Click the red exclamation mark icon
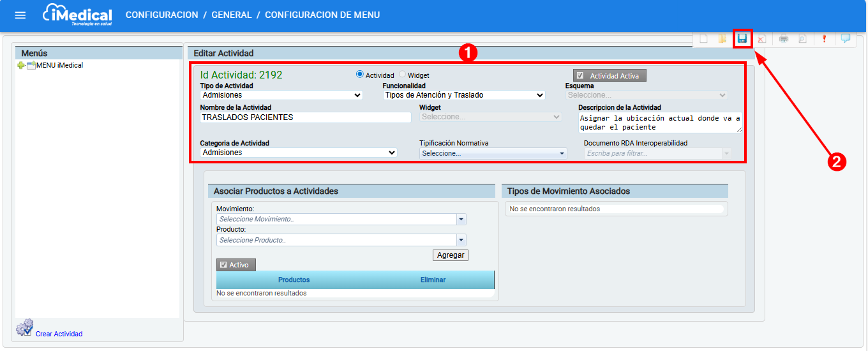Viewport: 868px width, 351px height. tap(824, 39)
